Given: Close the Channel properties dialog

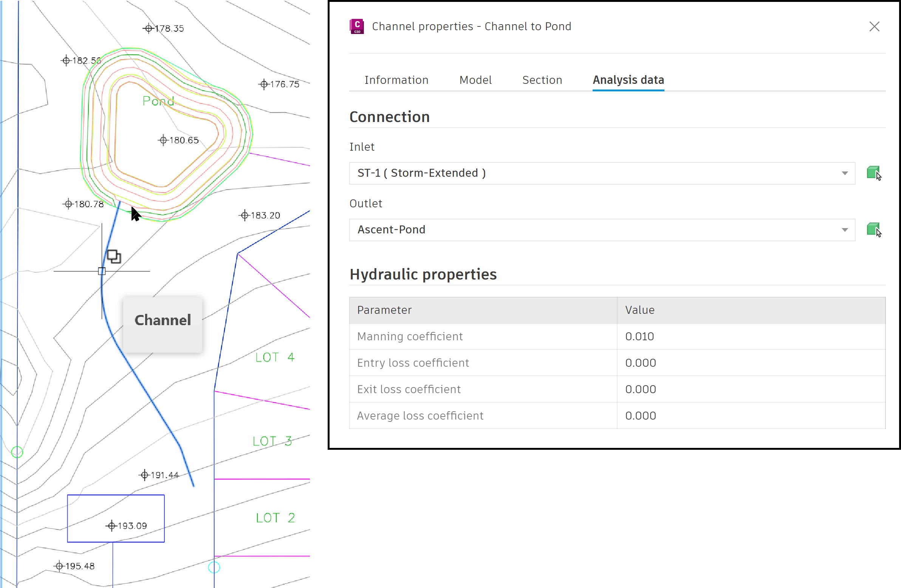Looking at the screenshot, I should coord(874,26).
